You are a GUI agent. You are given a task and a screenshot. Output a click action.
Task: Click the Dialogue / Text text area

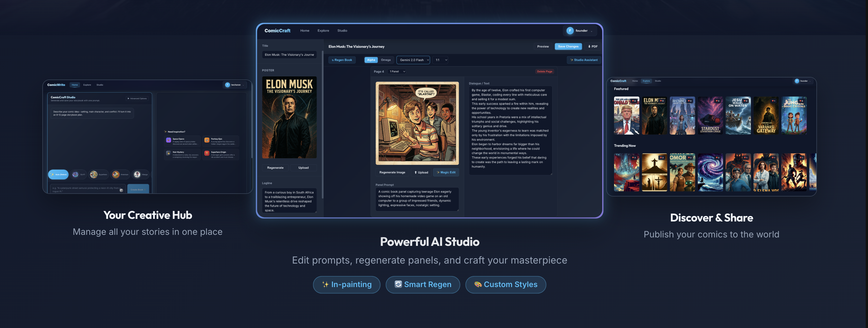[511, 130]
